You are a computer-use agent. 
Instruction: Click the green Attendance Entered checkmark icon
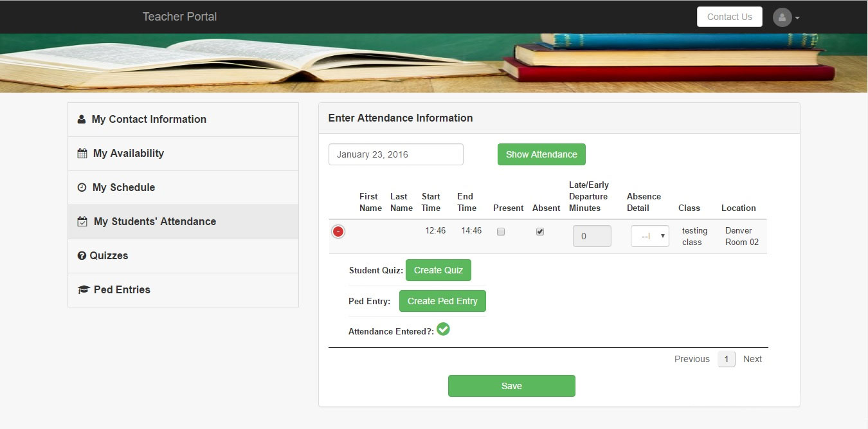tap(443, 329)
